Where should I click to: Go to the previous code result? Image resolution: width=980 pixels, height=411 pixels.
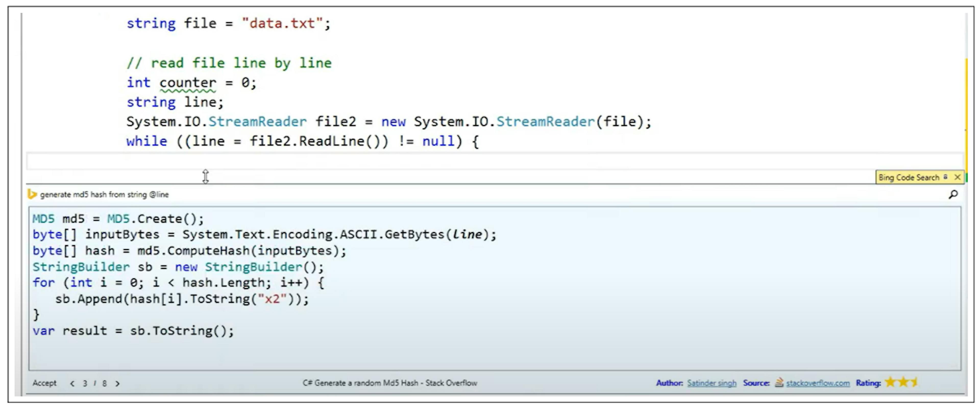[x=72, y=383]
